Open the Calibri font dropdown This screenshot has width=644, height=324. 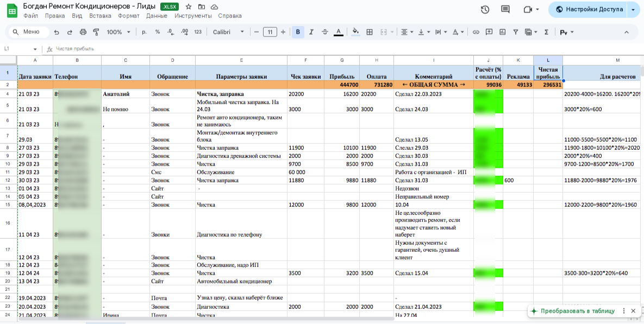click(228, 32)
